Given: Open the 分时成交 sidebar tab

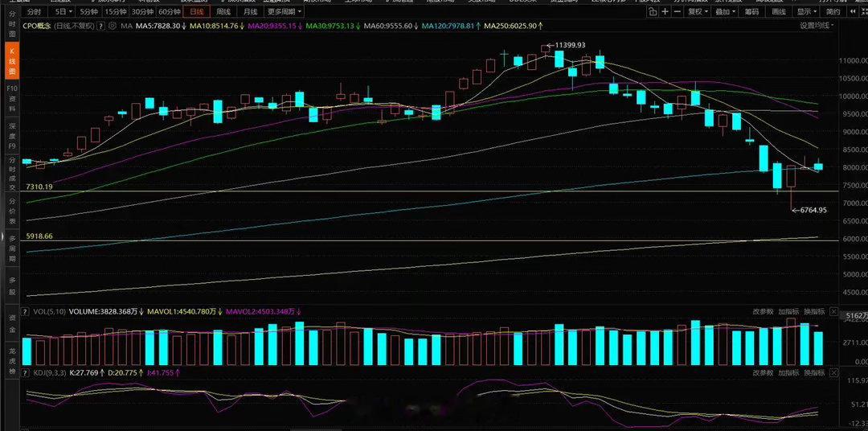Looking at the screenshot, I should 11,175.
